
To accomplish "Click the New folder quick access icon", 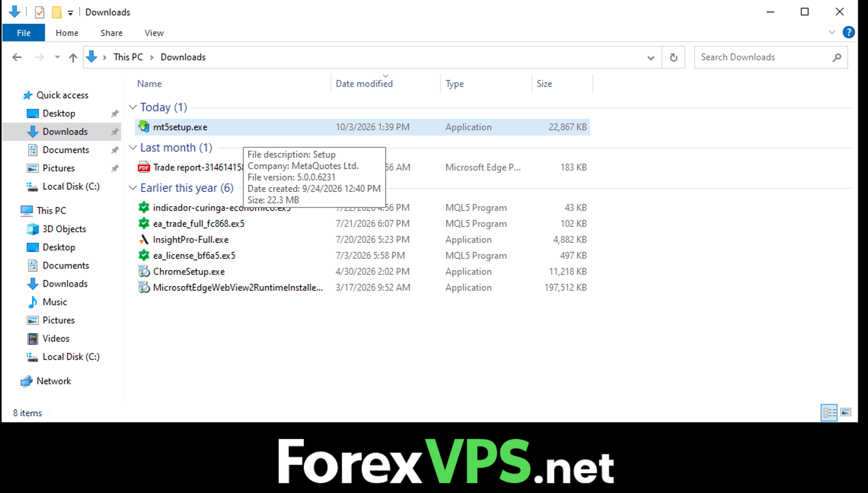I will coord(57,12).
